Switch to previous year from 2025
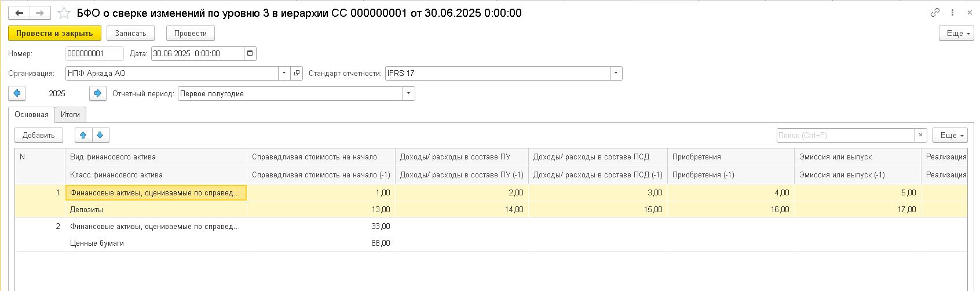980x291 pixels. pos(17,93)
